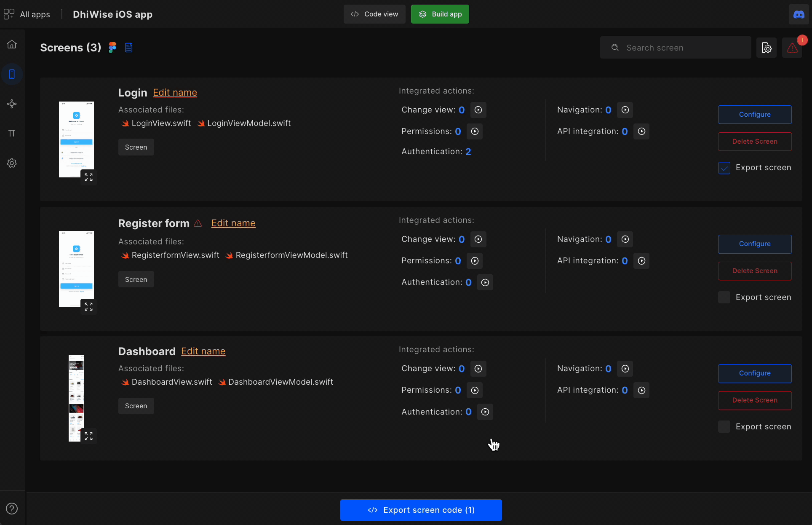
Task: Click the Screen tag under Dashboard
Action: tap(136, 406)
